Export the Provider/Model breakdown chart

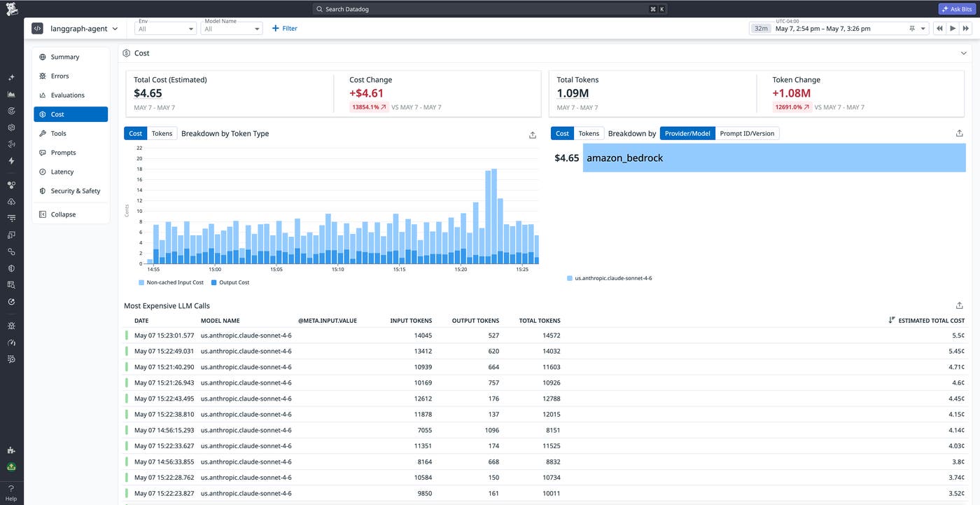click(959, 133)
